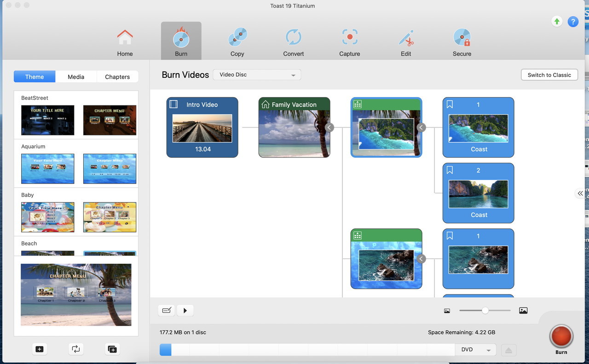Open the DVD disc type dropdown
This screenshot has height=364, width=589.
point(476,350)
